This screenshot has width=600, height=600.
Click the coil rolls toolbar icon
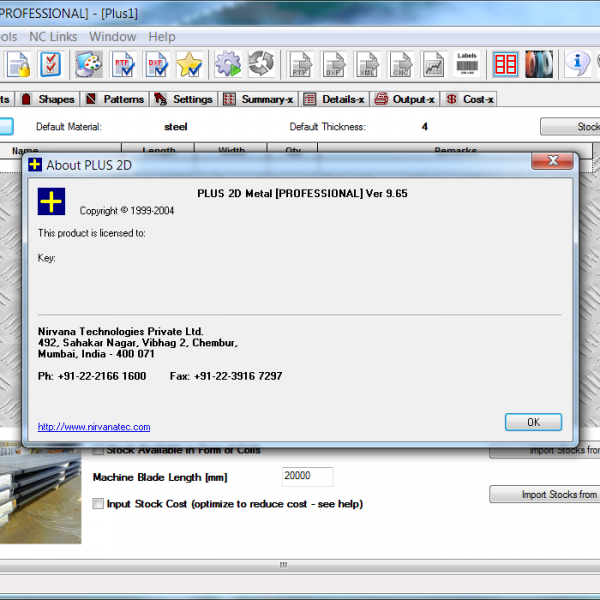point(539,65)
